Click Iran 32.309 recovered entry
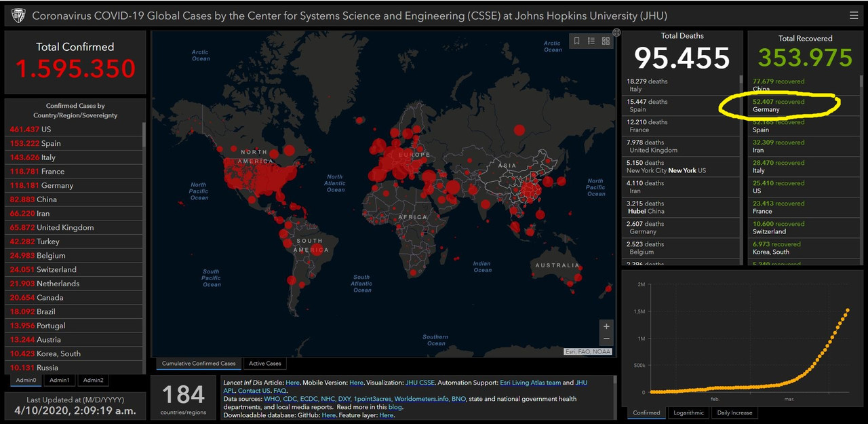This screenshot has height=424, width=868. [x=803, y=147]
